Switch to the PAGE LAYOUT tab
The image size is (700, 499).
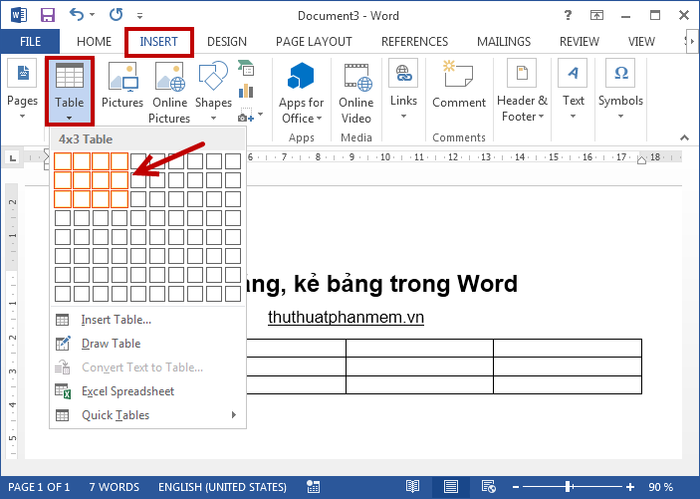pos(314,42)
